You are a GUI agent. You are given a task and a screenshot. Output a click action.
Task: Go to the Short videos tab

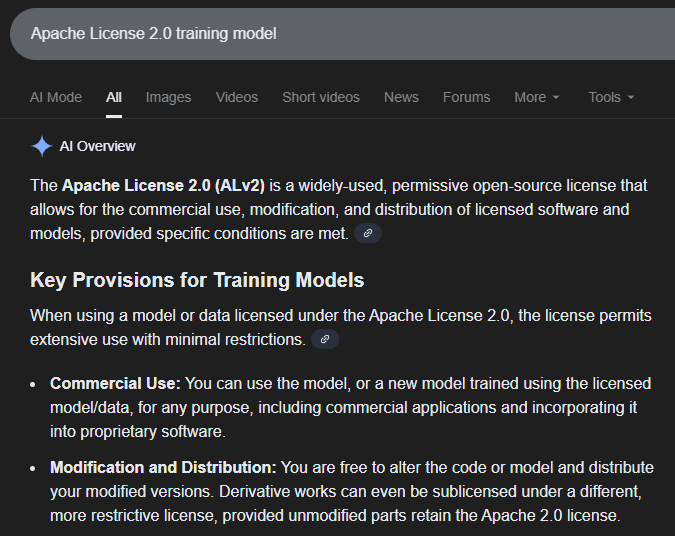click(321, 97)
